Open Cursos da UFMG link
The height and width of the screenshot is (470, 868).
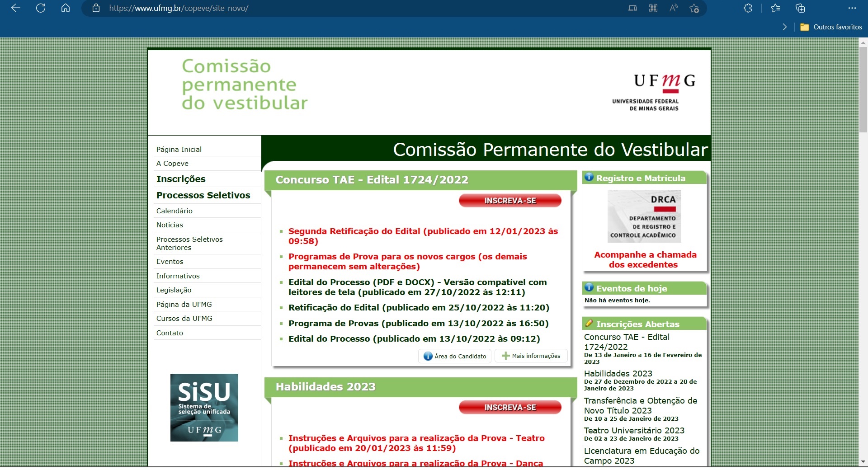point(184,319)
